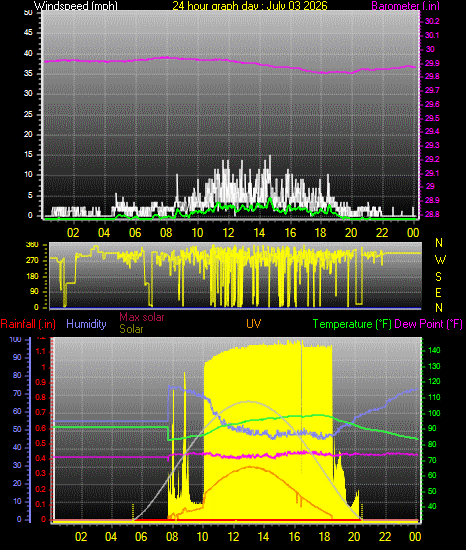Click the temperature scale value 120
Viewport: 466px width, 550px height.
pyautogui.click(x=434, y=382)
